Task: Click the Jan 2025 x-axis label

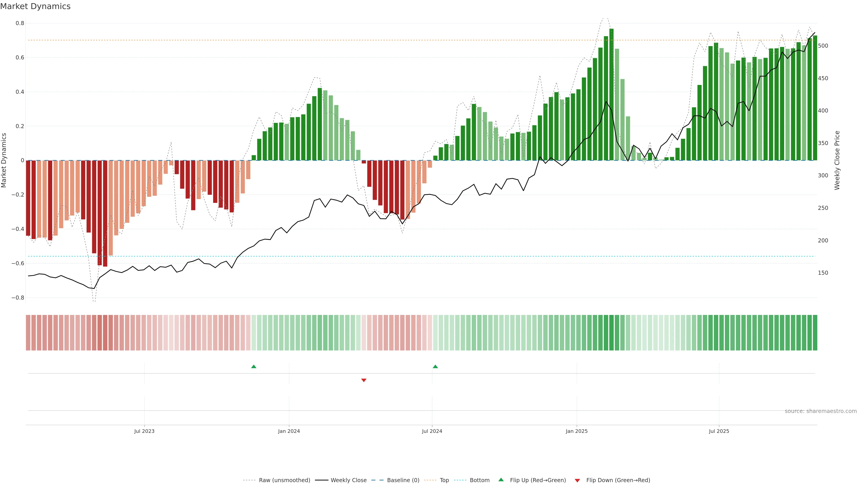Action: 577,431
